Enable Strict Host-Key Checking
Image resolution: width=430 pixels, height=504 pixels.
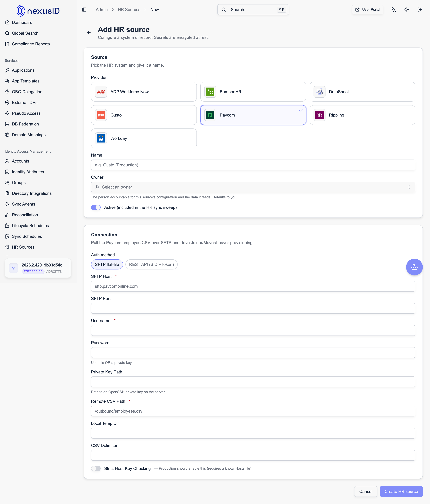point(96,468)
